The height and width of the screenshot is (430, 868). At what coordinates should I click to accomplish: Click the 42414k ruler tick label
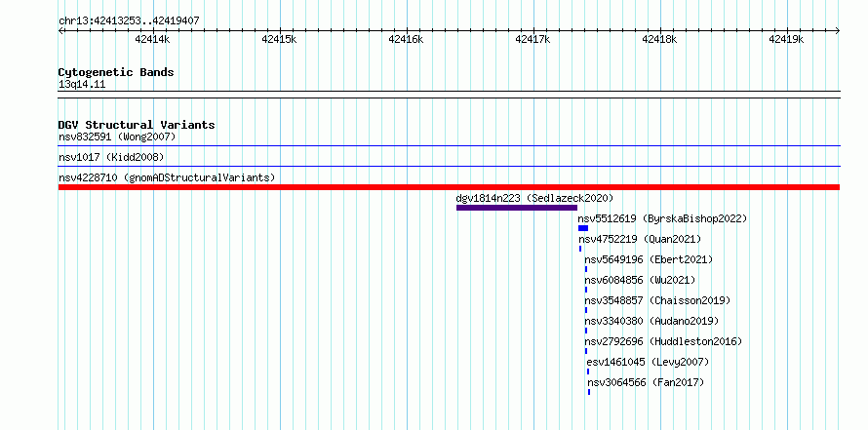[152, 39]
